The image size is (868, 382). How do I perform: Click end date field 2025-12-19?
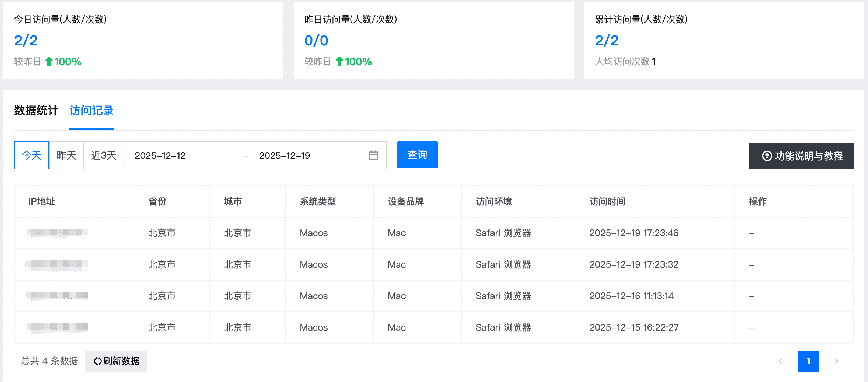pos(285,156)
